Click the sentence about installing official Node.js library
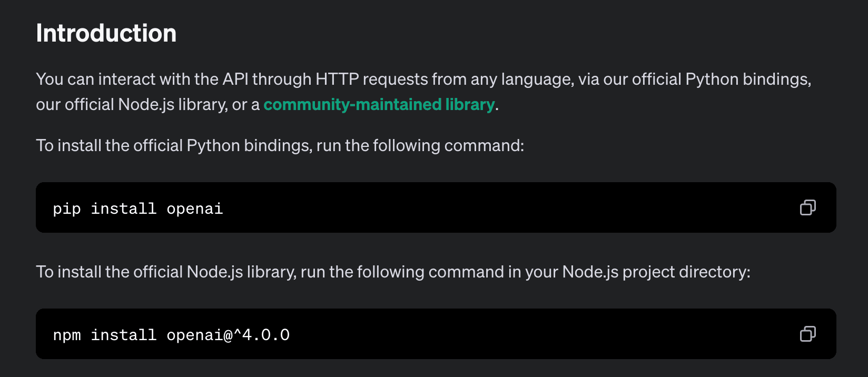The width and height of the screenshot is (868, 377). pos(393,272)
